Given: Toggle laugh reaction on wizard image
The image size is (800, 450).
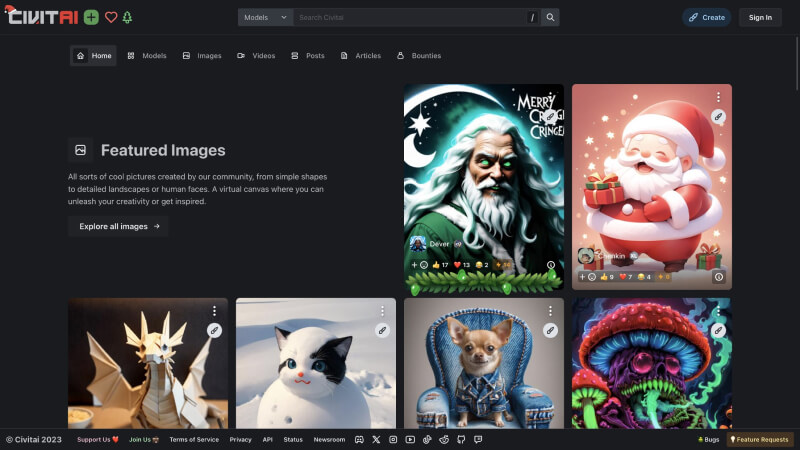Looking at the screenshot, I should point(484,265).
